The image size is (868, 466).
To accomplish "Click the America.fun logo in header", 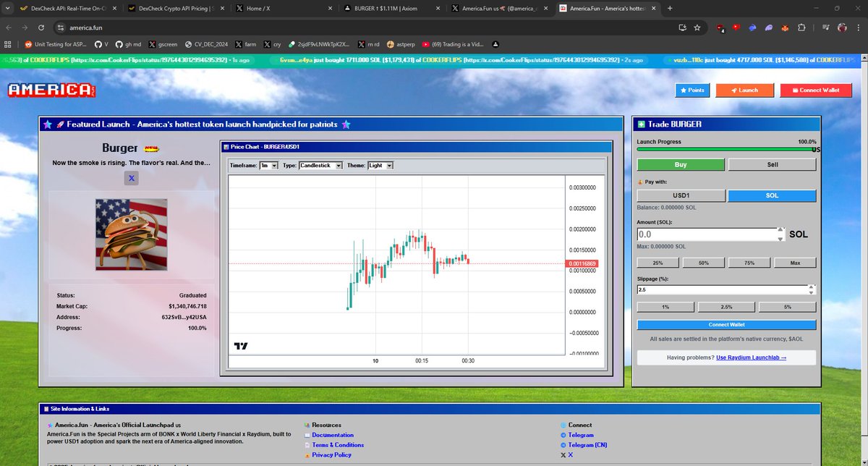I will pyautogui.click(x=51, y=90).
